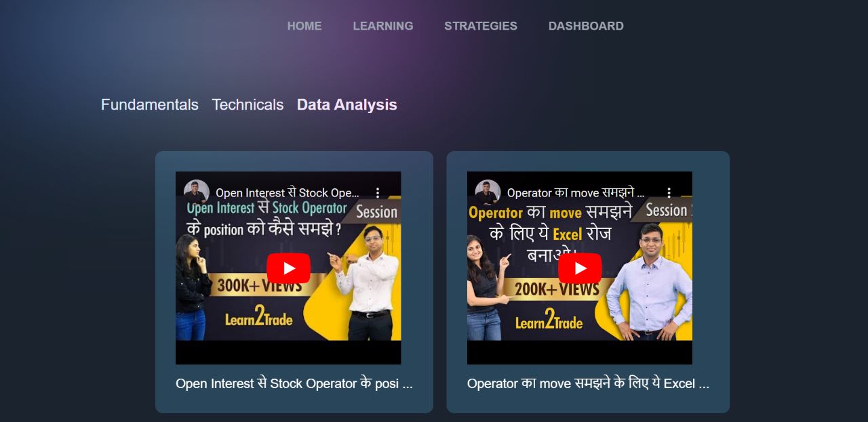
Task: Play the Open Interest Stock Operator video
Action: tap(288, 268)
